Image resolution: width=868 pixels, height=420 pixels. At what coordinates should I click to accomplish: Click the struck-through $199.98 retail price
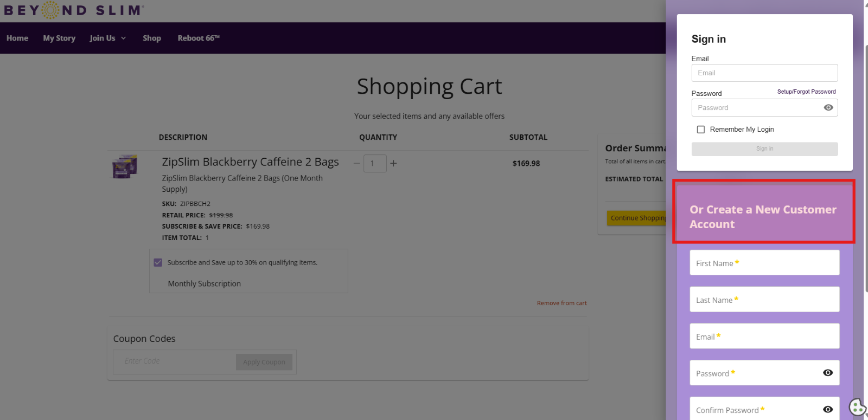tap(221, 215)
